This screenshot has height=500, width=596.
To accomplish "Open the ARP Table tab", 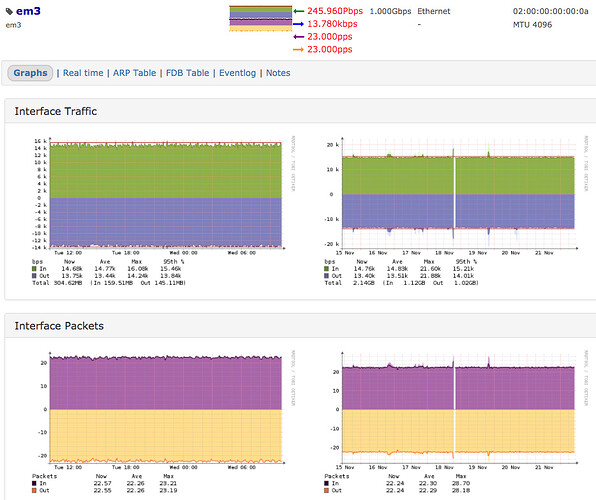I will click(135, 73).
